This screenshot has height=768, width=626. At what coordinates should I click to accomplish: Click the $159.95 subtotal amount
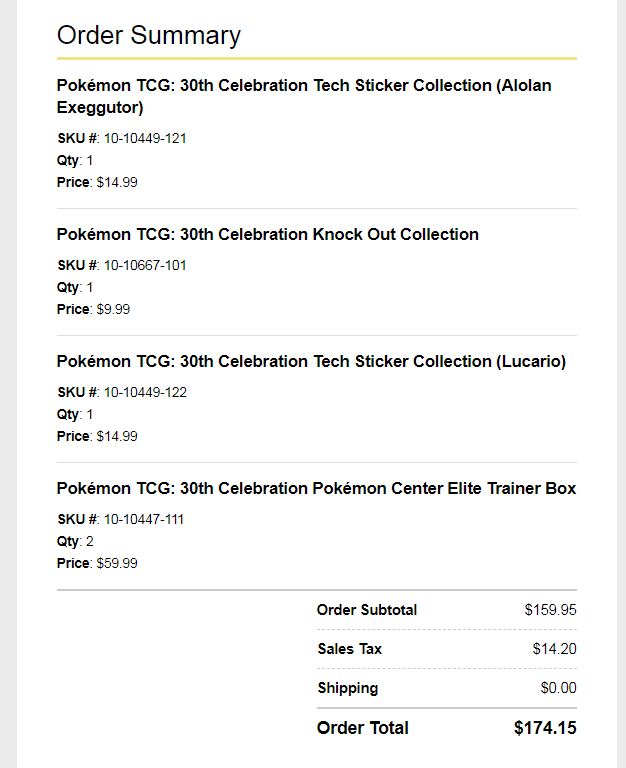551,610
